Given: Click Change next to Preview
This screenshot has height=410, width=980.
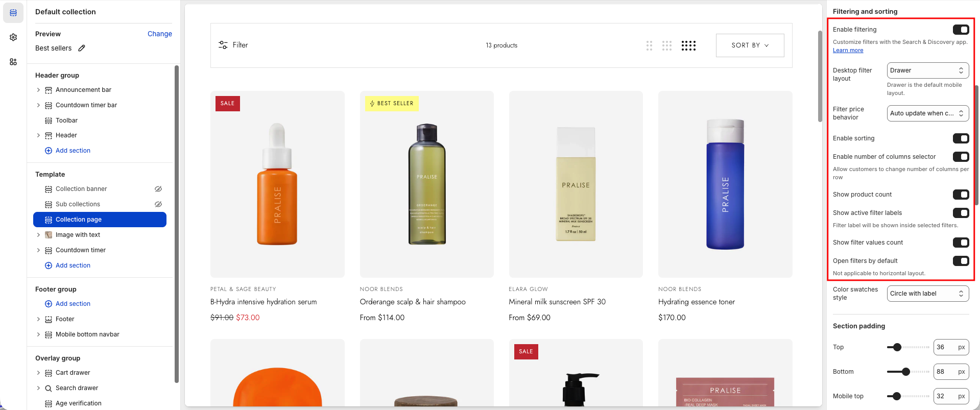Looking at the screenshot, I should 159,34.
